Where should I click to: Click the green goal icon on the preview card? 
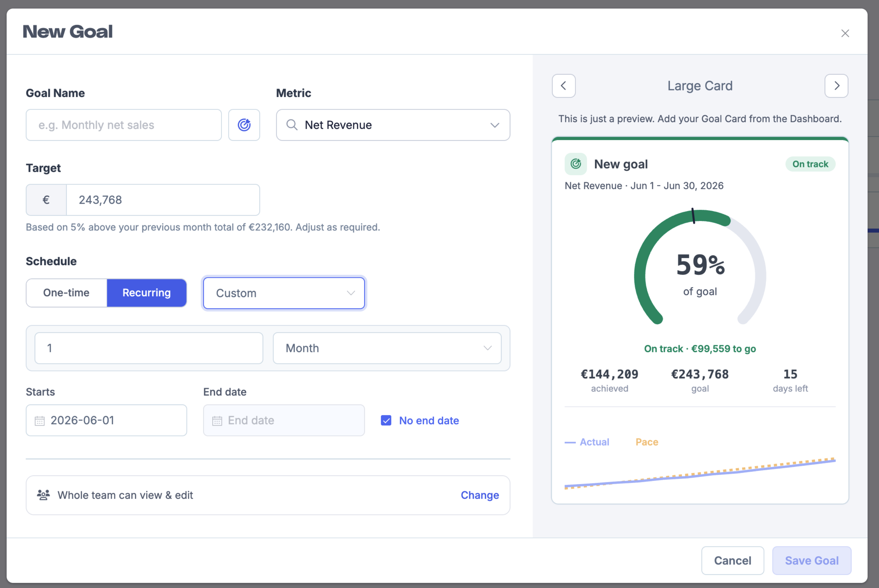click(x=576, y=164)
